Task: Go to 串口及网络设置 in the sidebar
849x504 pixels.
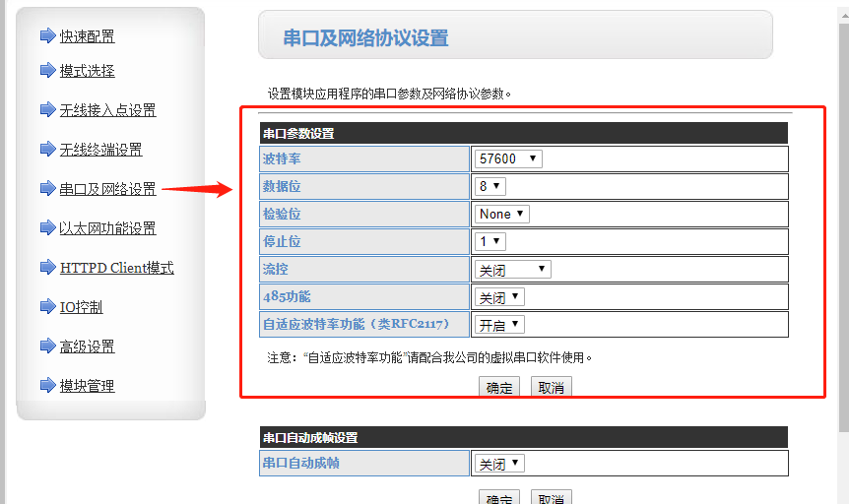Action: 107,189
